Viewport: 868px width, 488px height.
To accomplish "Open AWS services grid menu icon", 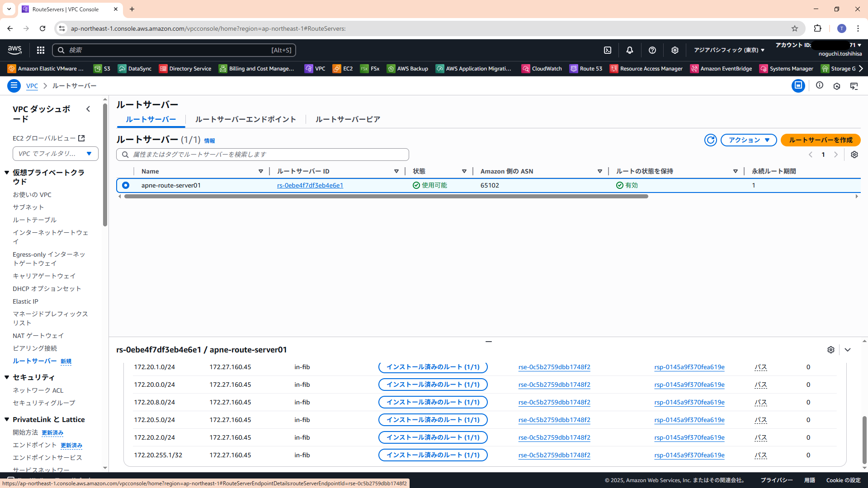I will pos(41,50).
